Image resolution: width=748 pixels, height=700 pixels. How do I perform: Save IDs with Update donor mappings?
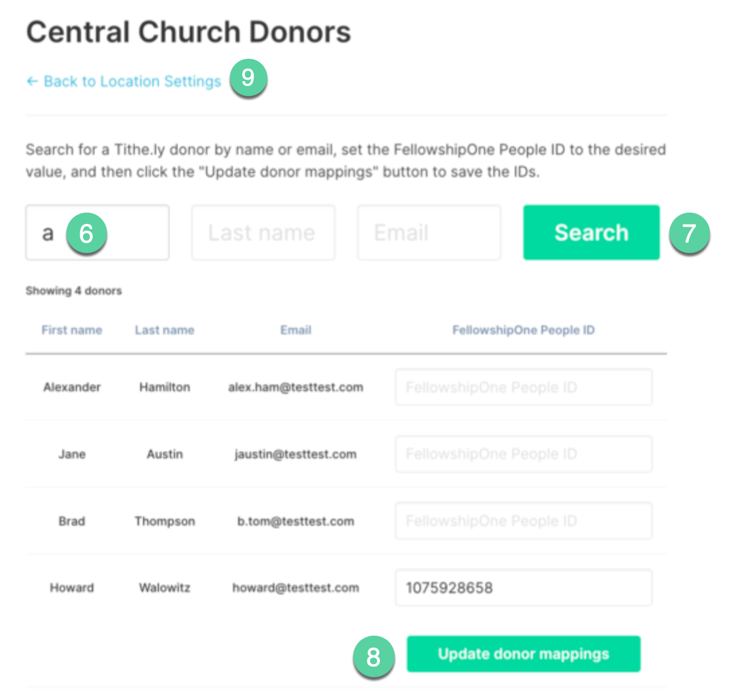pyautogui.click(x=523, y=654)
